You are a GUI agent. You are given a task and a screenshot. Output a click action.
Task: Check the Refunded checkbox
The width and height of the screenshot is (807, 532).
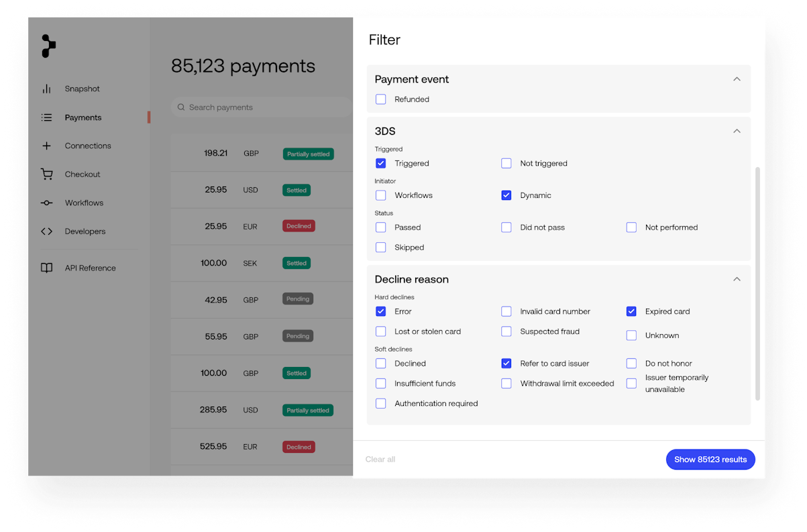(381, 99)
